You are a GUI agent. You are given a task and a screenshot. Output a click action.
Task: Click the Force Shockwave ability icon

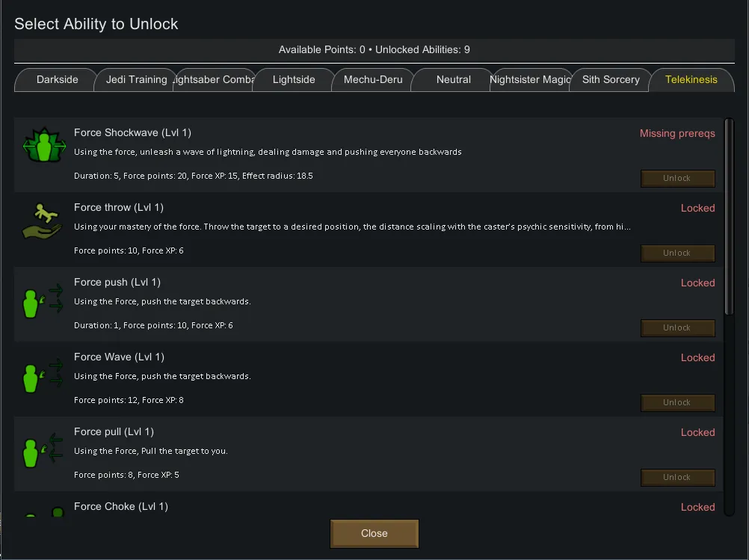point(44,145)
